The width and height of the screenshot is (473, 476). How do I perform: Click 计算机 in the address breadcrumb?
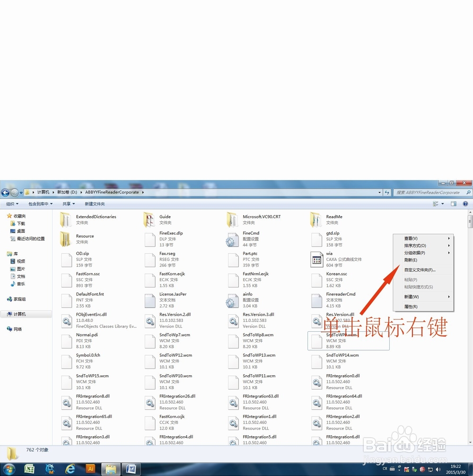[x=43, y=192]
